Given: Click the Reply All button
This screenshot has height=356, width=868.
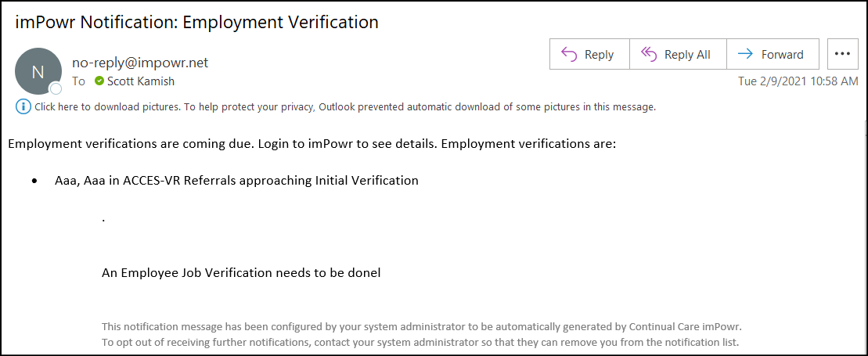Looking at the screenshot, I should (678, 54).
